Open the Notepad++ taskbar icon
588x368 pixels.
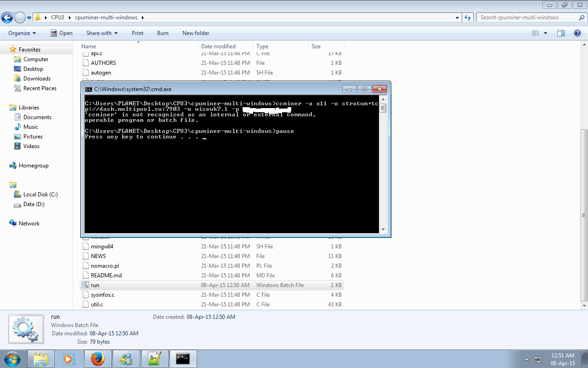click(154, 359)
